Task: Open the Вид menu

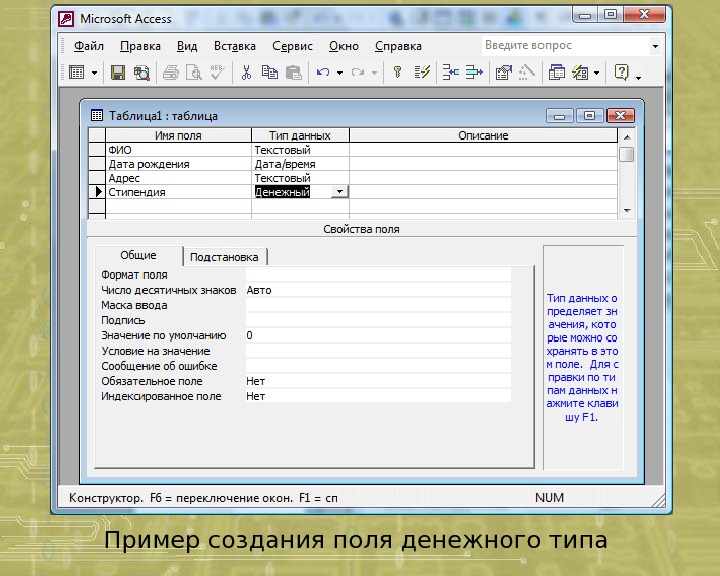Action: [x=187, y=46]
